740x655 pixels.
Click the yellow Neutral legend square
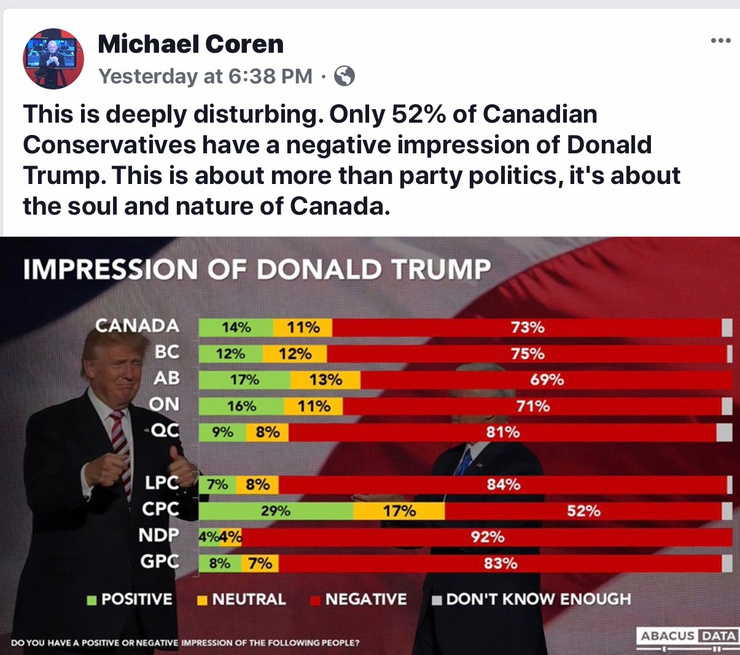pyautogui.click(x=199, y=599)
